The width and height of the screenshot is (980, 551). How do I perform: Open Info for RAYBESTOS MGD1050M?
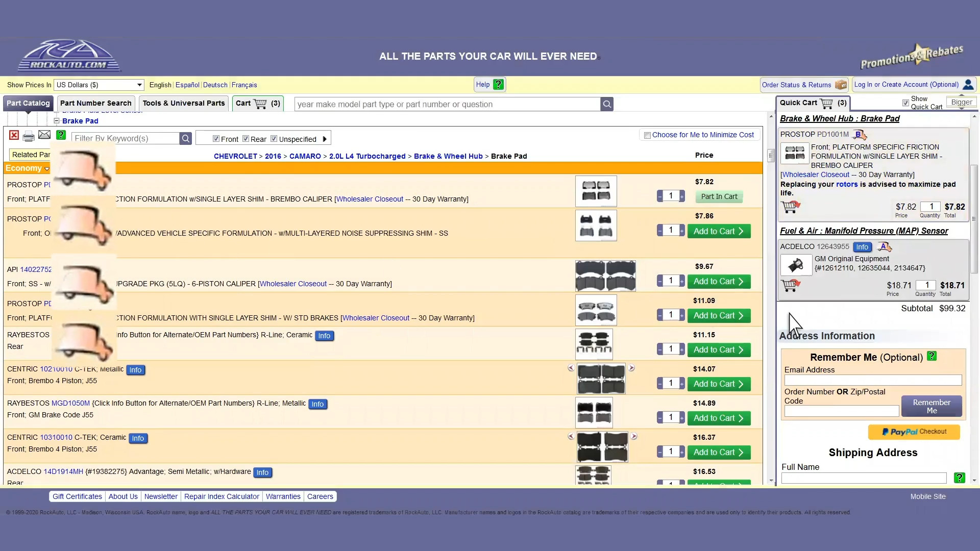(317, 404)
